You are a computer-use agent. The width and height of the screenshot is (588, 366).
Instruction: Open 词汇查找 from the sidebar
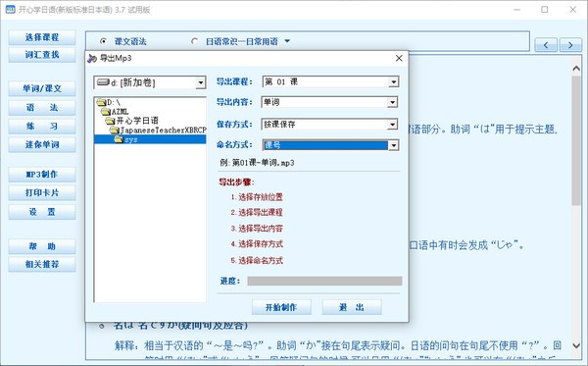click(x=42, y=55)
